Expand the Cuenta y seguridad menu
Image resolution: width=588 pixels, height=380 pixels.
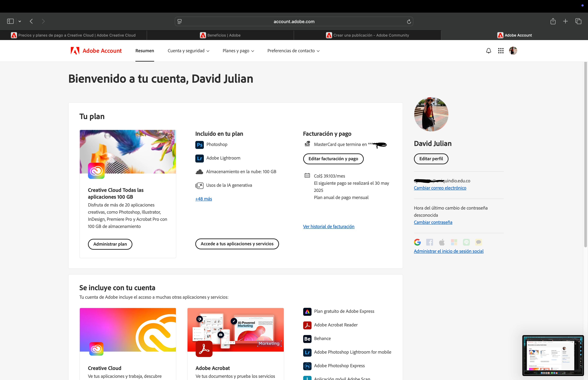(189, 51)
